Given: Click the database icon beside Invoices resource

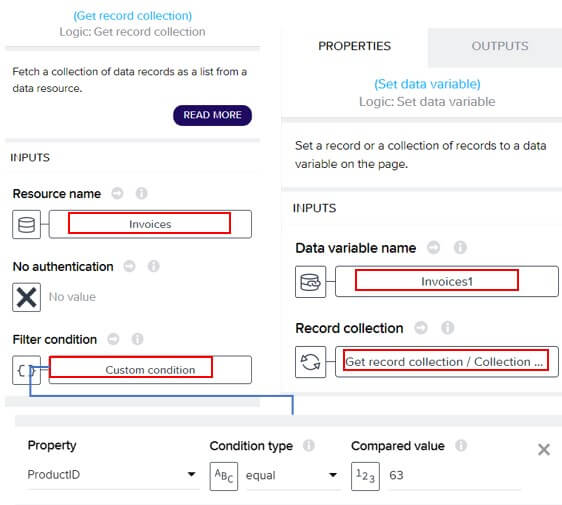Looking at the screenshot, I should click(x=27, y=224).
